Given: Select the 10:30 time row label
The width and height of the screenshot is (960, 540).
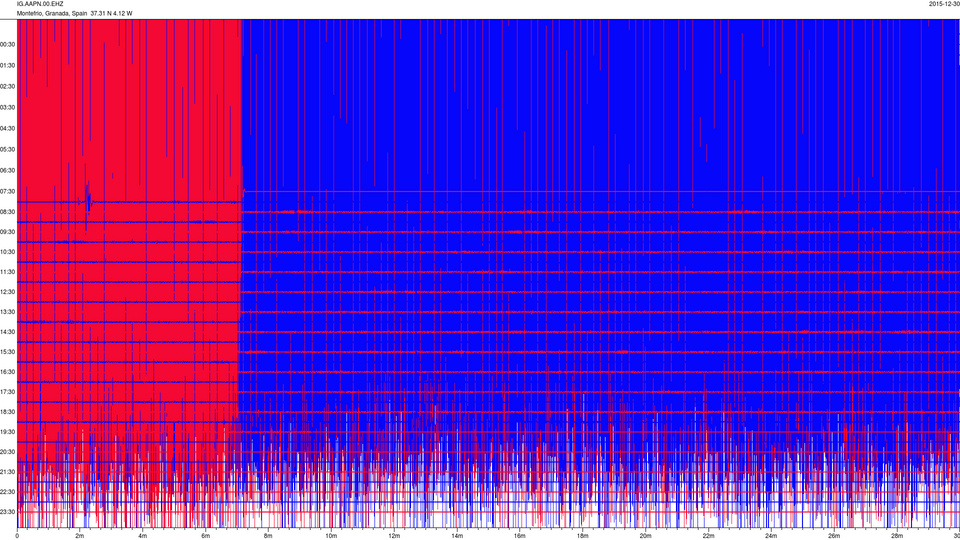Looking at the screenshot, I should (7, 252).
